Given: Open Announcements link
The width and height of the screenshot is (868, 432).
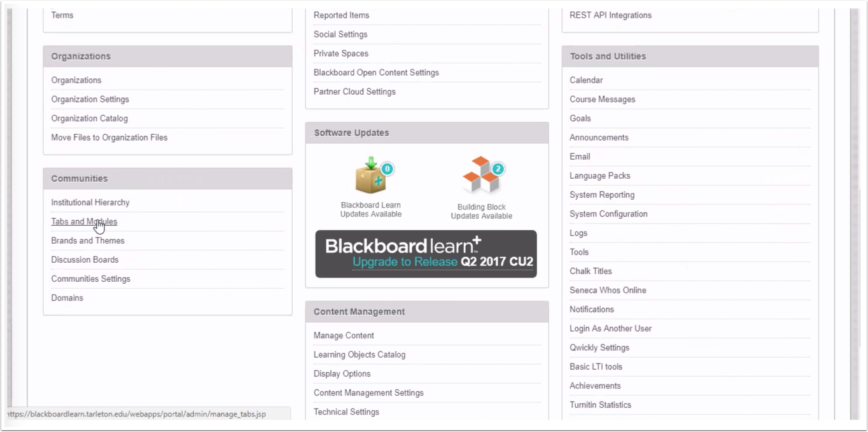Looking at the screenshot, I should pos(599,137).
